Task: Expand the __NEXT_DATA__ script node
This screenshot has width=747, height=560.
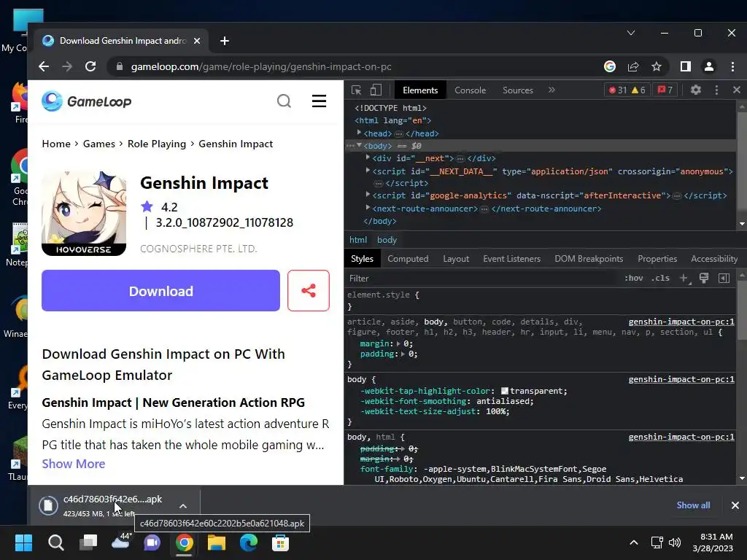Action: click(x=368, y=170)
